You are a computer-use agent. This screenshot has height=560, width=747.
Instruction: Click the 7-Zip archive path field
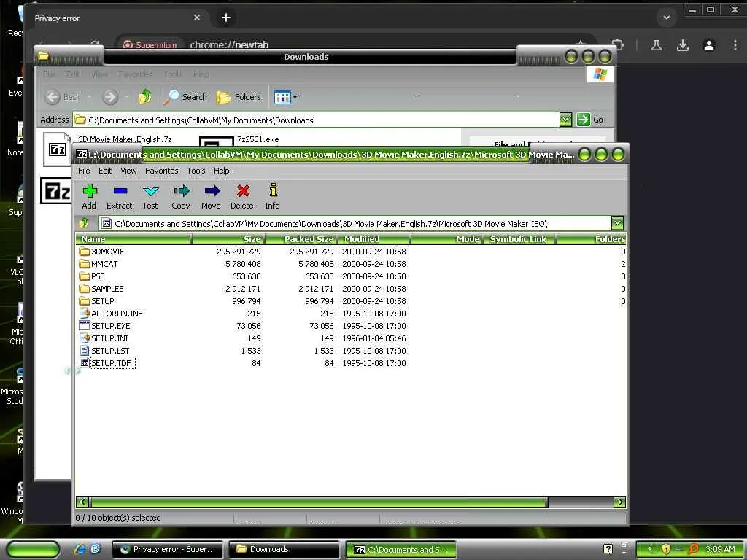(355, 223)
